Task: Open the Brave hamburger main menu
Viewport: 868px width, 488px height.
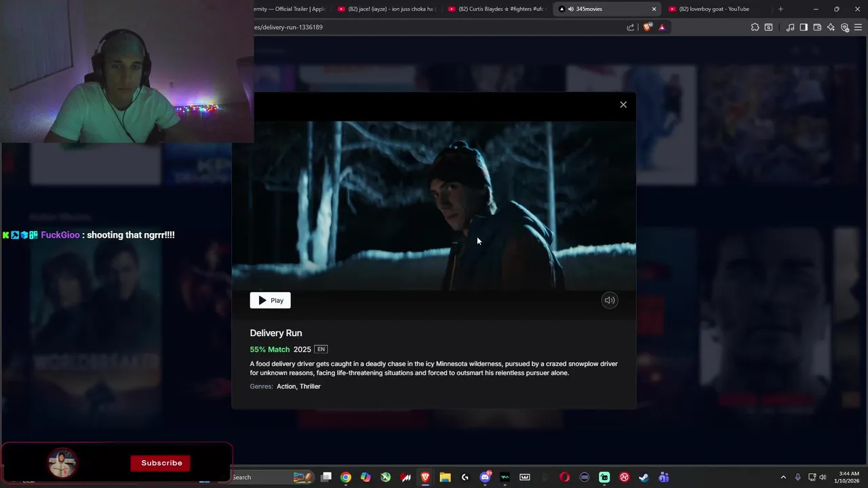Action: [858, 27]
